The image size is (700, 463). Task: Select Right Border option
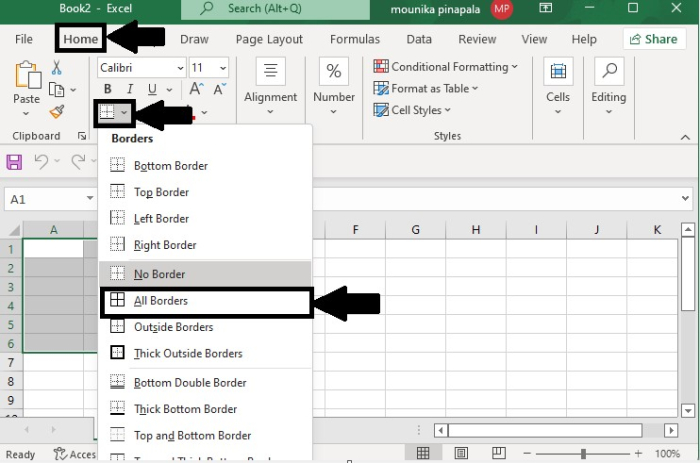click(204, 245)
